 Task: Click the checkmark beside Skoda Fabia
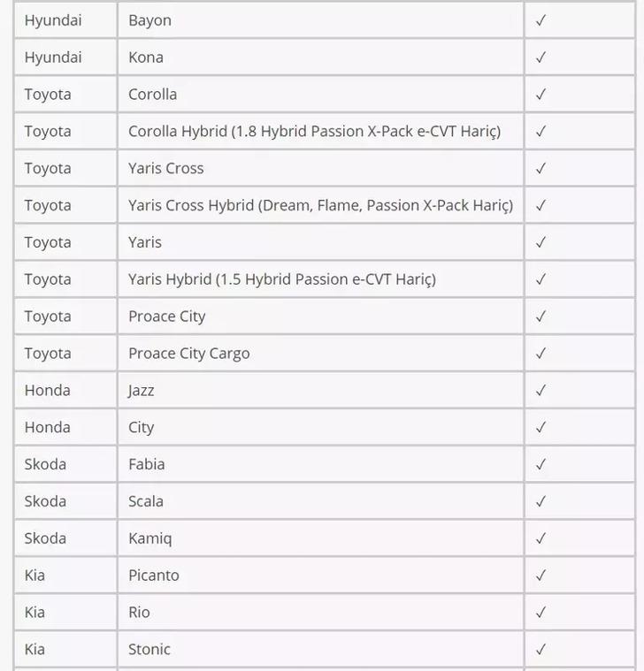[540, 464]
